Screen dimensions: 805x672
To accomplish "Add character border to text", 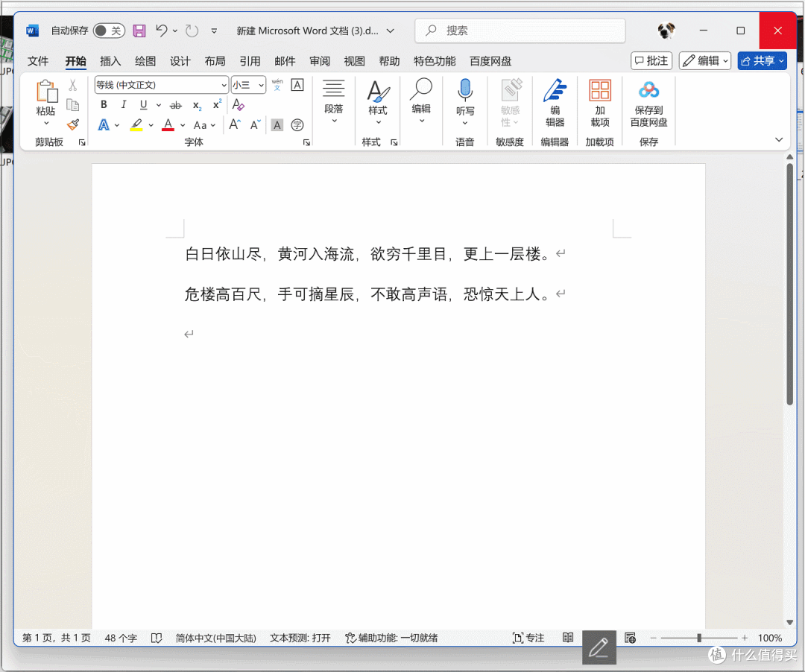I will [297, 85].
